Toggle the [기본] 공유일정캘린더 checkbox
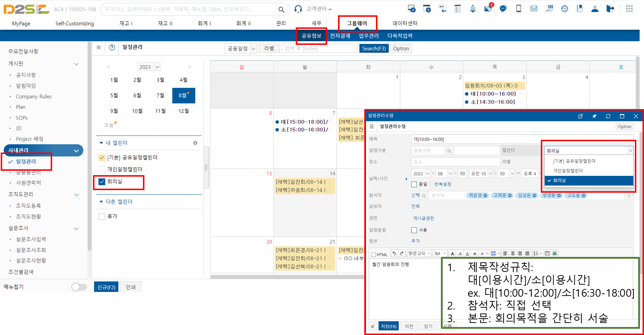This screenshot has height=335, width=644. click(102, 158)
